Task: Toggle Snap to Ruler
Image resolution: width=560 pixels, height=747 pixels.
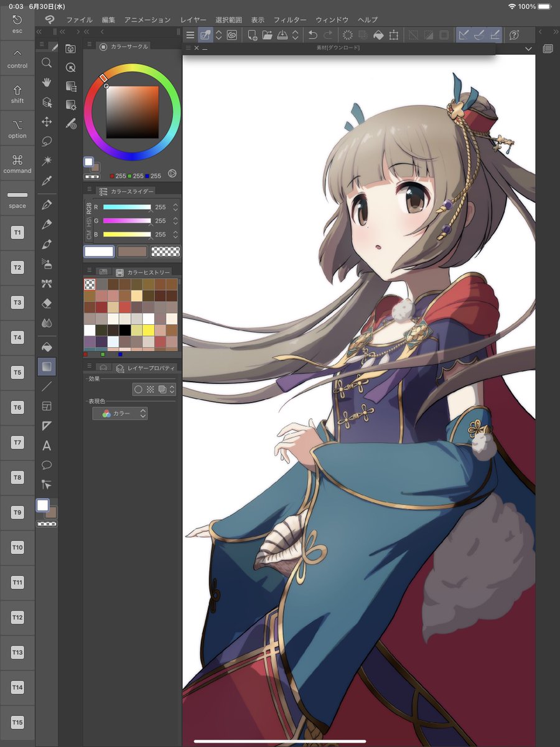Action: (464, 35)
